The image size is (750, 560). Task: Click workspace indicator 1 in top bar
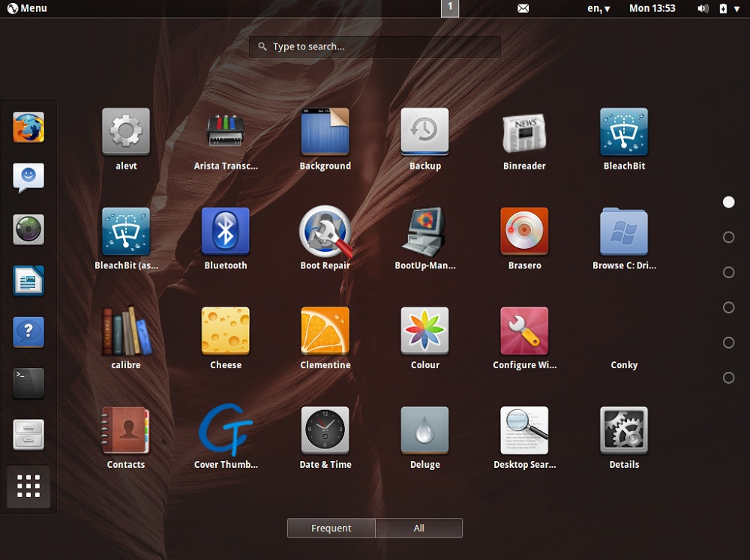(x=449, y=8)
